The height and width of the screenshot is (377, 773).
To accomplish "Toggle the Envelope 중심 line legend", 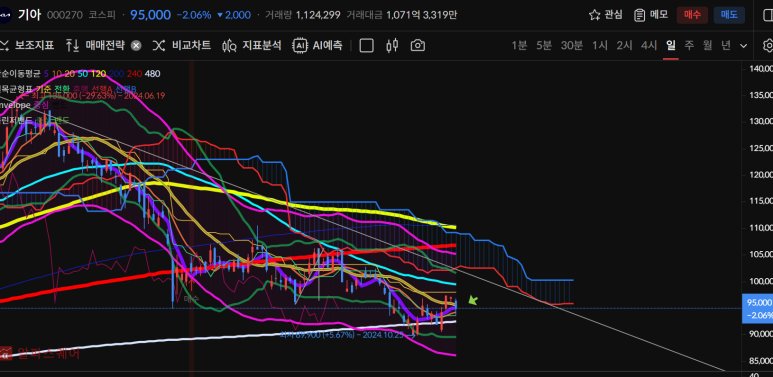I will pos(41,105).
